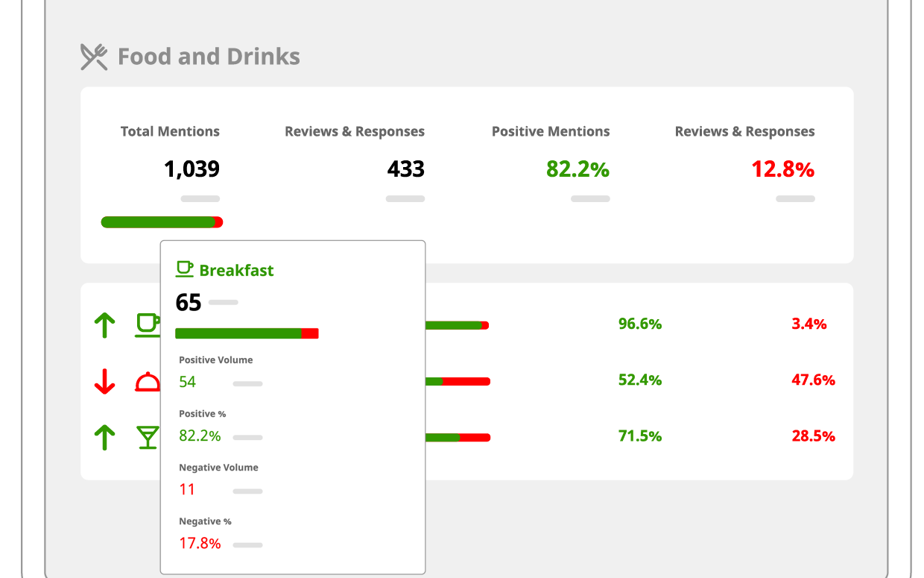Click the 3.4% negative value
This screenshot has height=578, width=924.
pyautogui.click(x=809, y=324)
